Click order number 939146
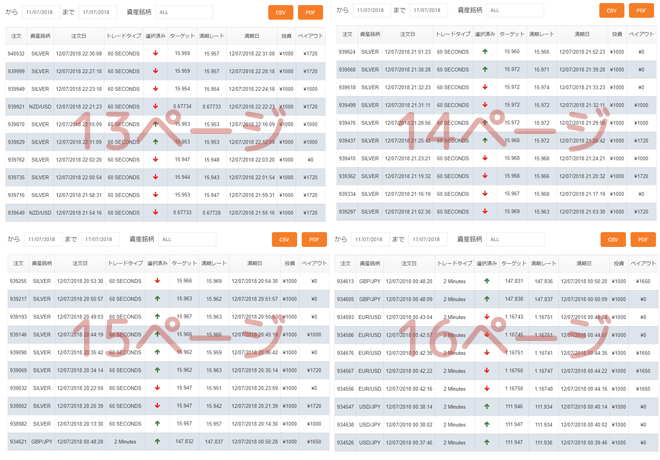This screenshot has height=460, width=660. click(x=18, y=334)
